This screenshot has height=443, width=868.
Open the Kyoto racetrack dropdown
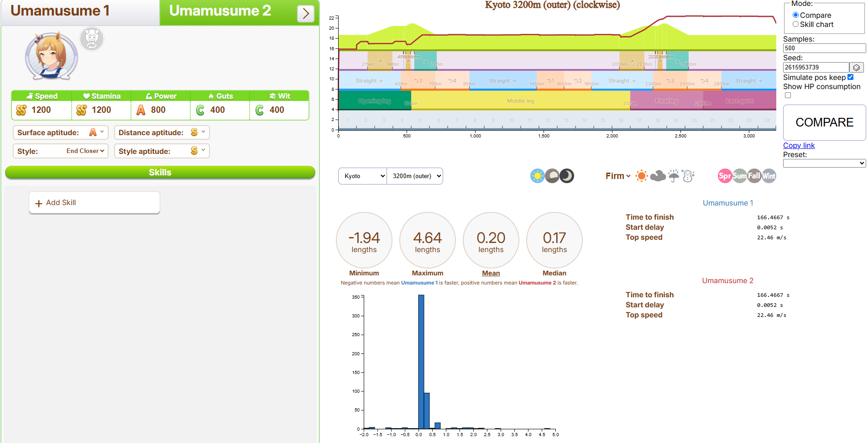pos(362,176)
